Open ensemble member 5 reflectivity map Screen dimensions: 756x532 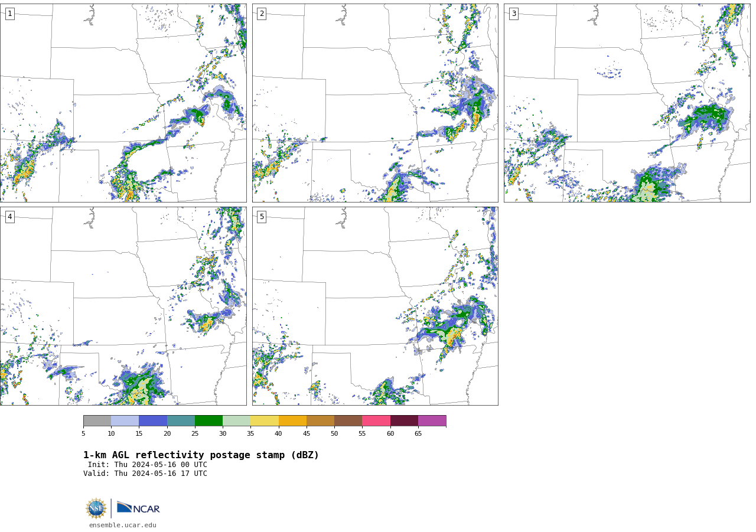375,306
